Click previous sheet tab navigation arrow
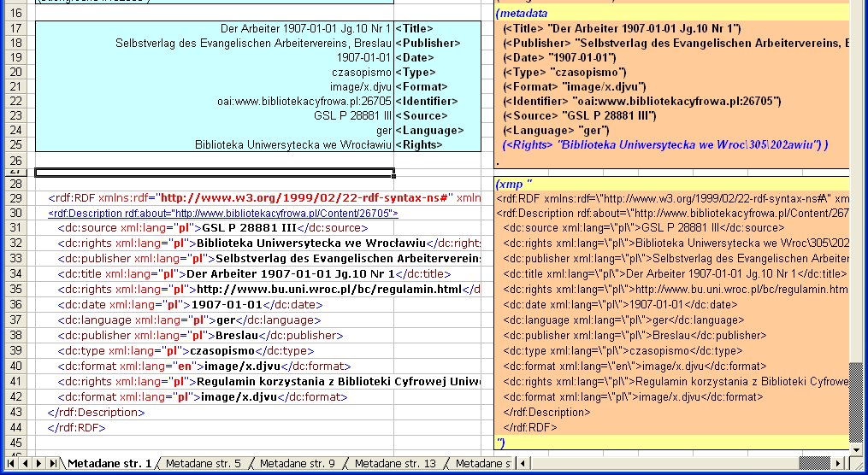868x475 pixels. point(25,463)
